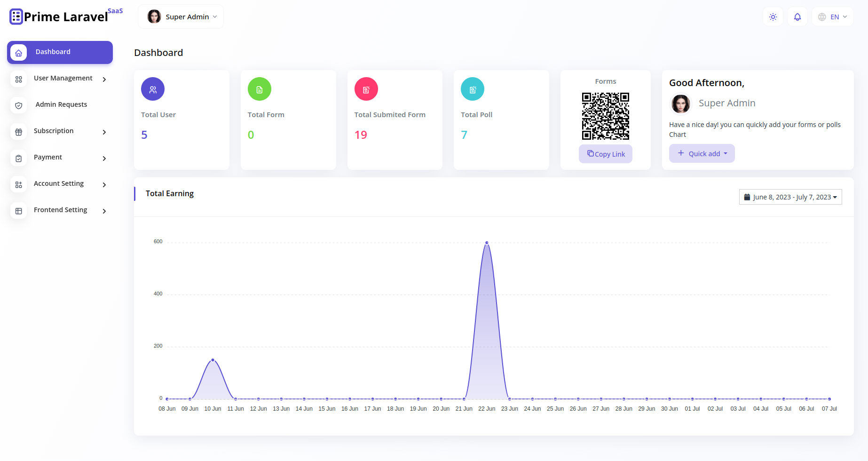Click the green Total Form document icon

(x=260, y=89)
